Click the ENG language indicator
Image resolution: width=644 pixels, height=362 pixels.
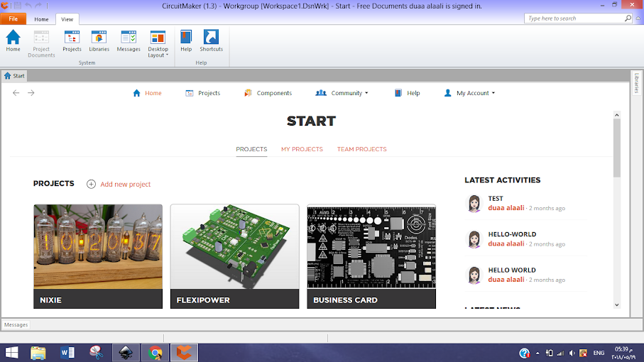599,353
